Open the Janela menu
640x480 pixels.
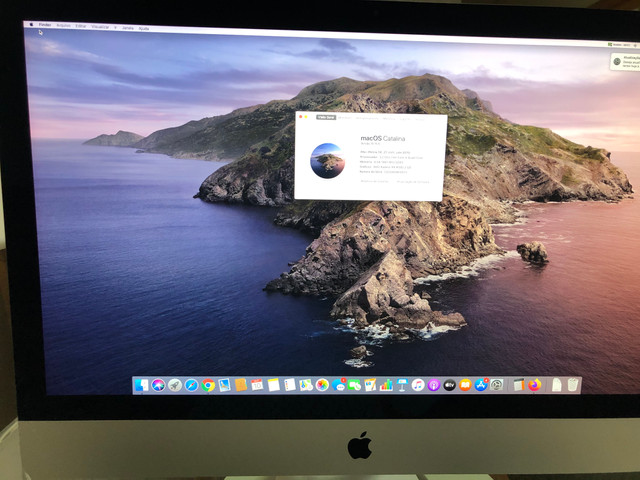coord(128,28)
